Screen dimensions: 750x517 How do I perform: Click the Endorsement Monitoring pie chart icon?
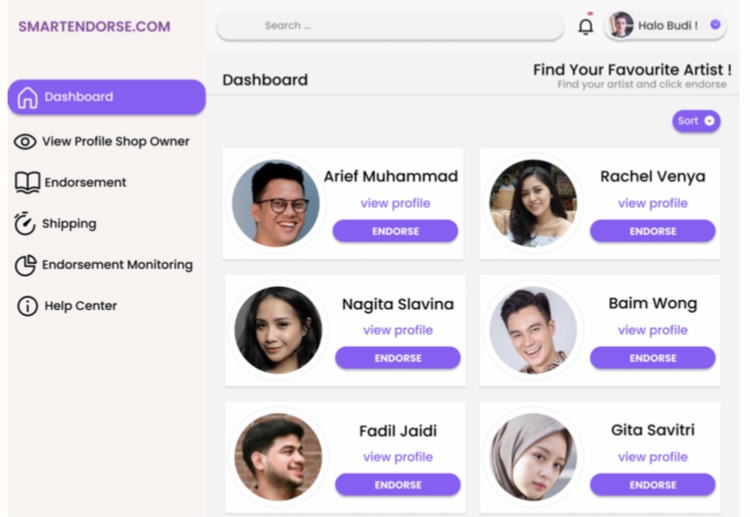[x=26, y=265]
